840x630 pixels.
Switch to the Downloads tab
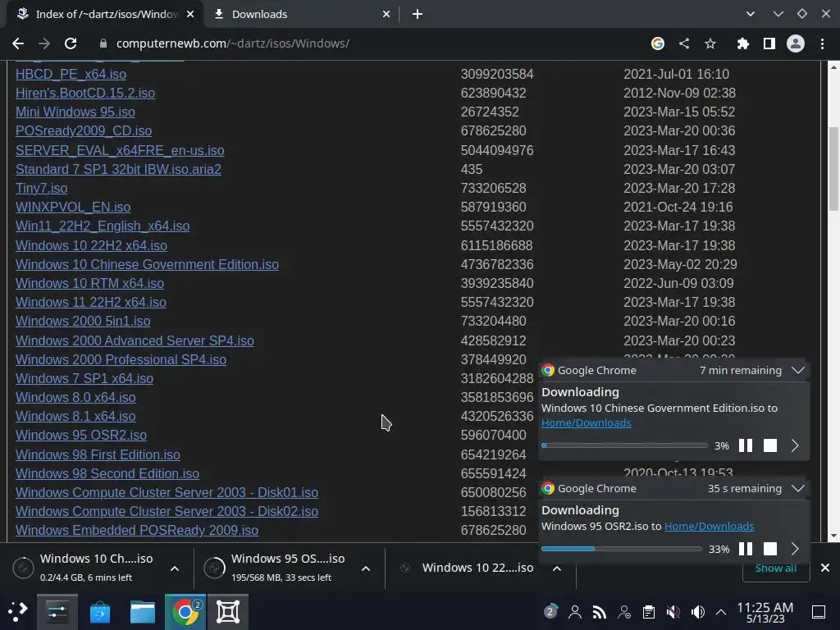[302, 15]
